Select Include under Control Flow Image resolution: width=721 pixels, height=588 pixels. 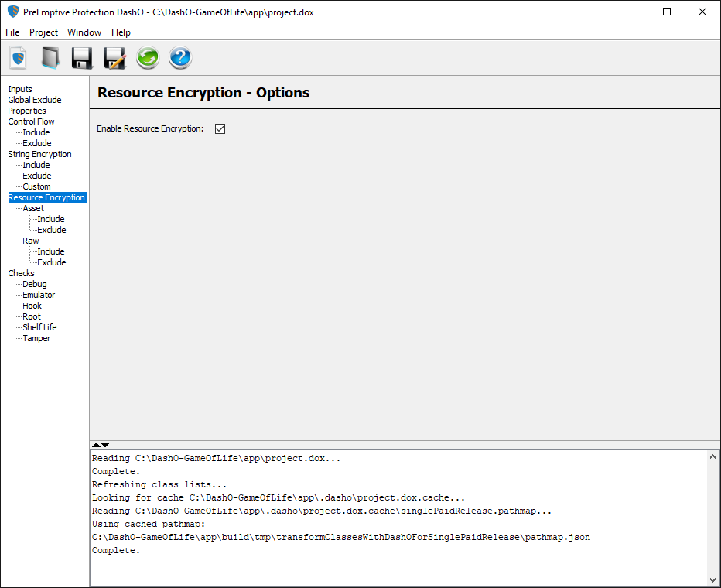36,132
